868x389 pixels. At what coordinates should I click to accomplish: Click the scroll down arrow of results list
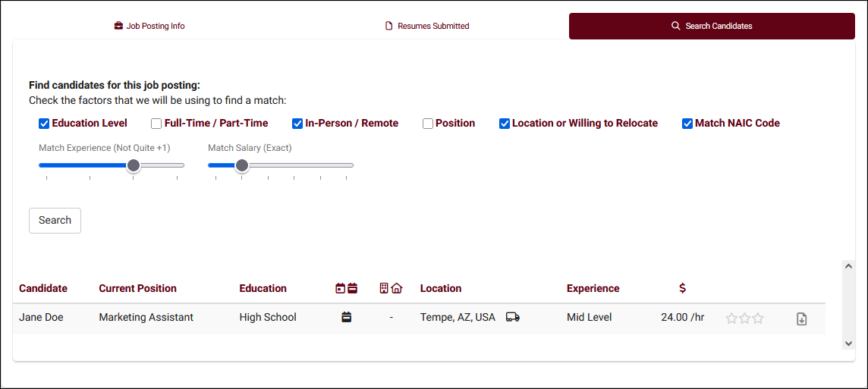[848, 344]
